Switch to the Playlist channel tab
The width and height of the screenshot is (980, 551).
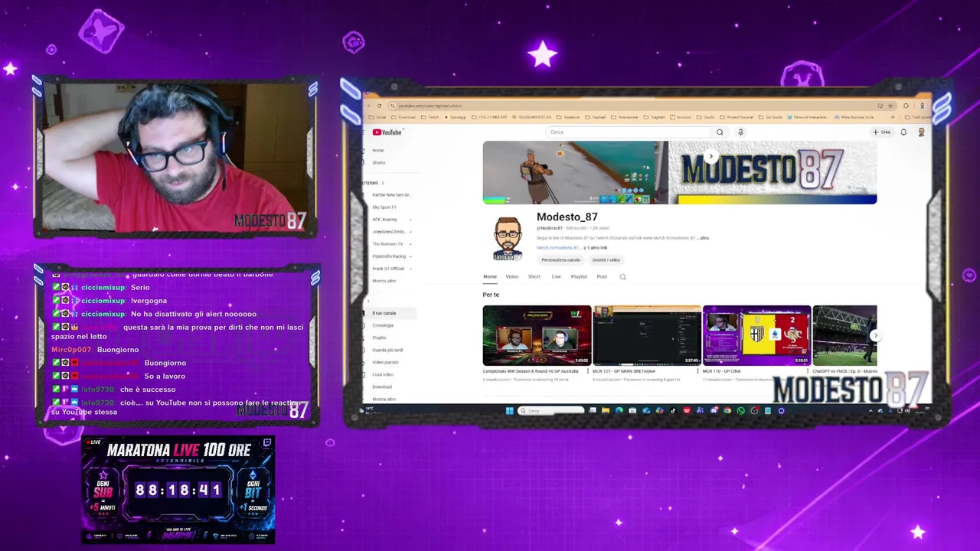[x=579, y=277]
